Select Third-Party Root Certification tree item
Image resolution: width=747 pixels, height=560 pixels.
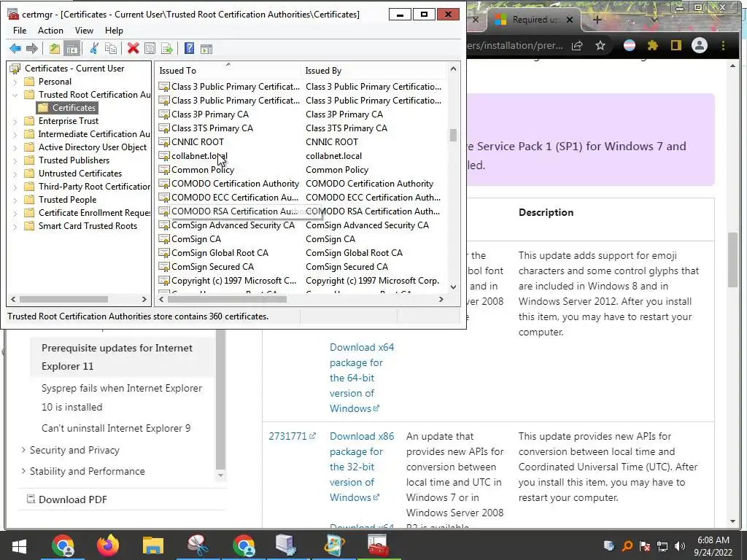[x=88, y=187]
